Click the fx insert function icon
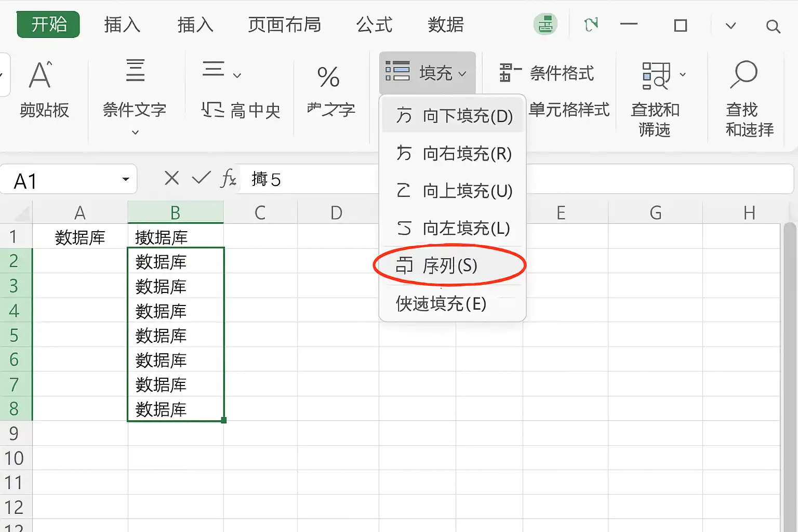 [x=229, y=178]
